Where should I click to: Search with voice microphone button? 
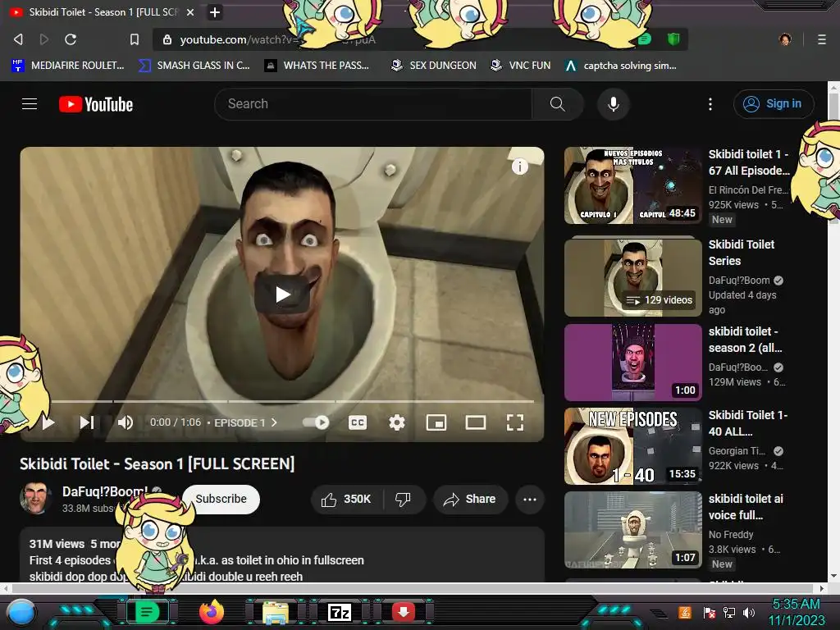pyautogui.click(x=614, y=104)
